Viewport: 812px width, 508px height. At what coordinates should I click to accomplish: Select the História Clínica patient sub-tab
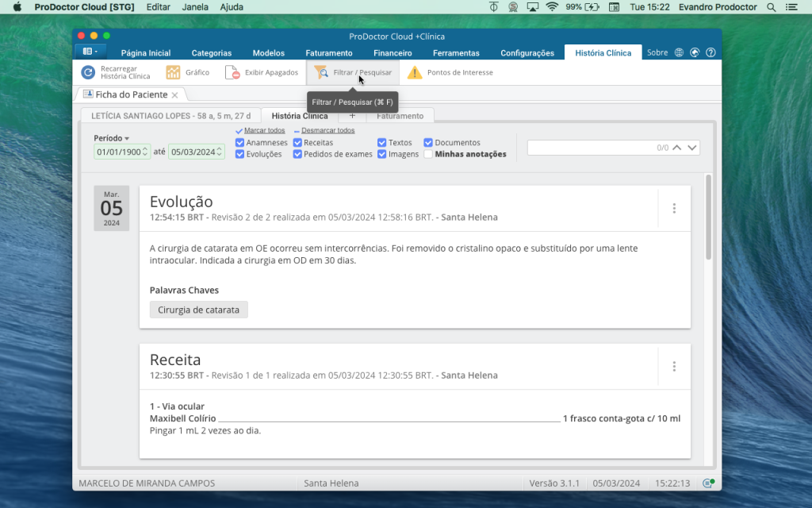[300, 116]
